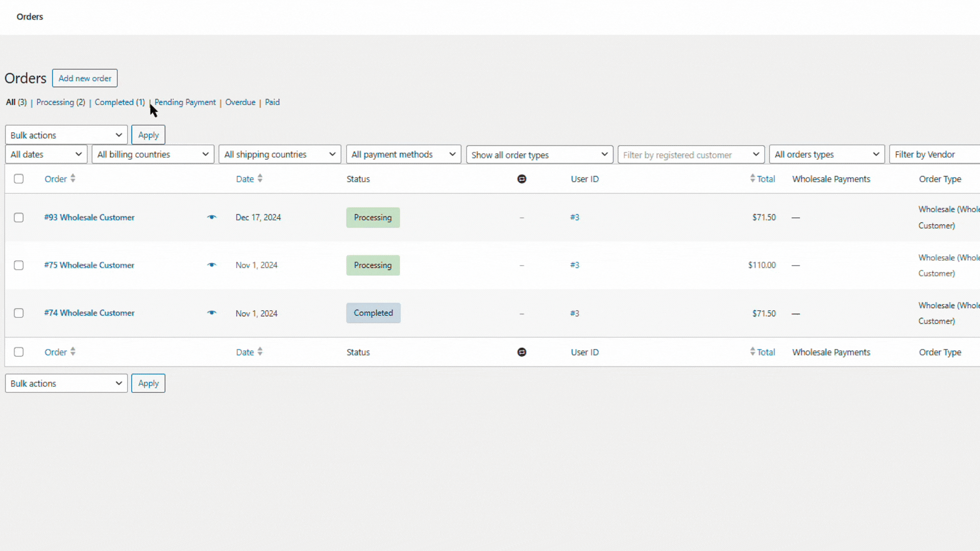Image resolution: width=980 pixels, height=551 pixels.
Task: Check the box for order #75
Action: (x=19, y=265)
